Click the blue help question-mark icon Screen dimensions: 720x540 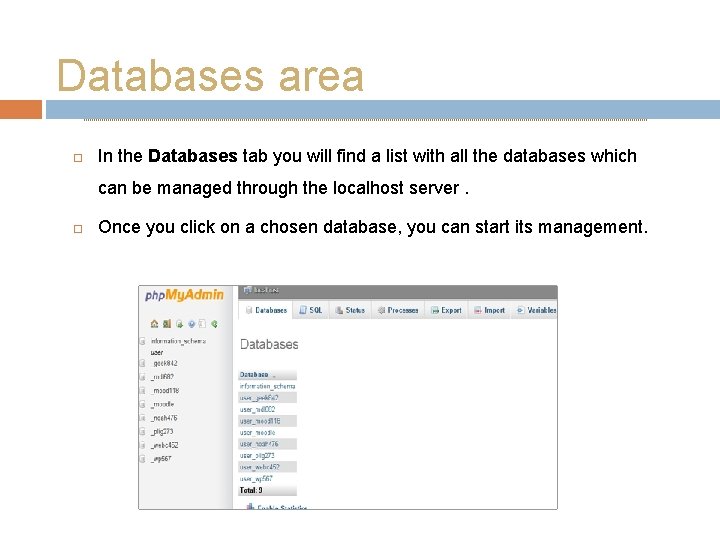click(x=191, y=324)
